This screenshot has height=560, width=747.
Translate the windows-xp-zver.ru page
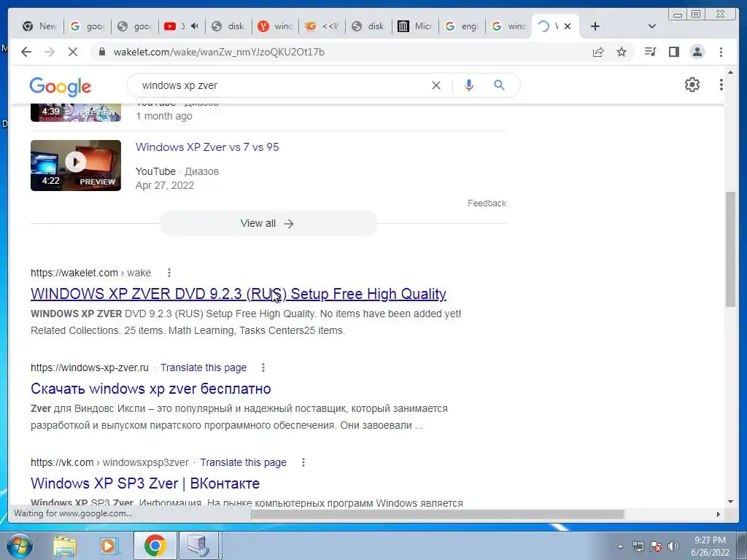coord(204,367)
